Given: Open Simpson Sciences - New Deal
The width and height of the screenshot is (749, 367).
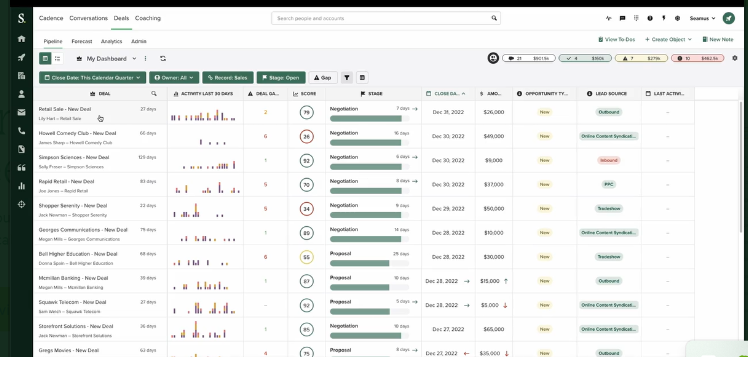Looking at the screenshot, I should (74, 157).
